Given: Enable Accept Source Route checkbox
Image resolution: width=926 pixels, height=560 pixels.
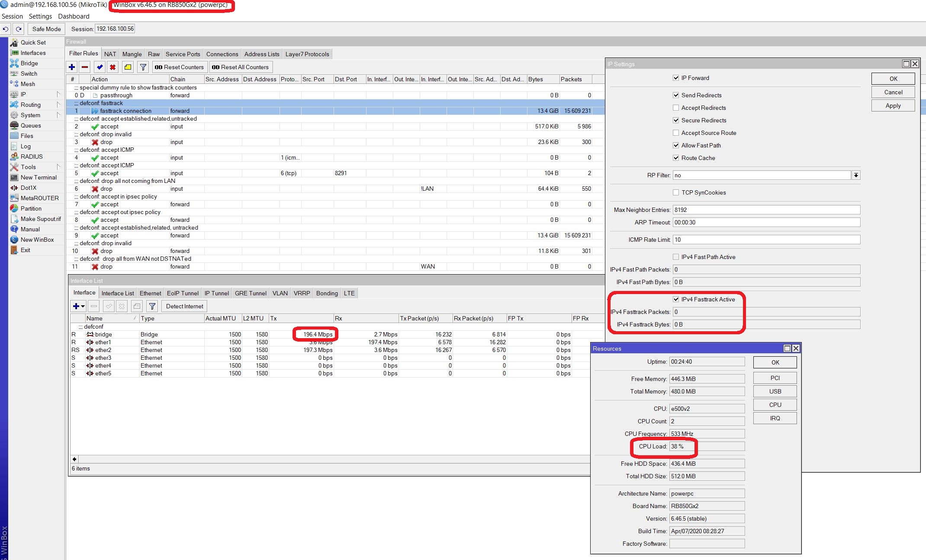Looking at the screenshot, I should [676, 133].
